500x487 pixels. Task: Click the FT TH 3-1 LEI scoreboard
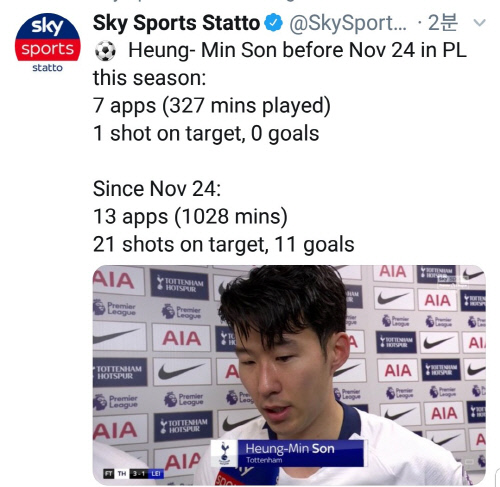134,473
